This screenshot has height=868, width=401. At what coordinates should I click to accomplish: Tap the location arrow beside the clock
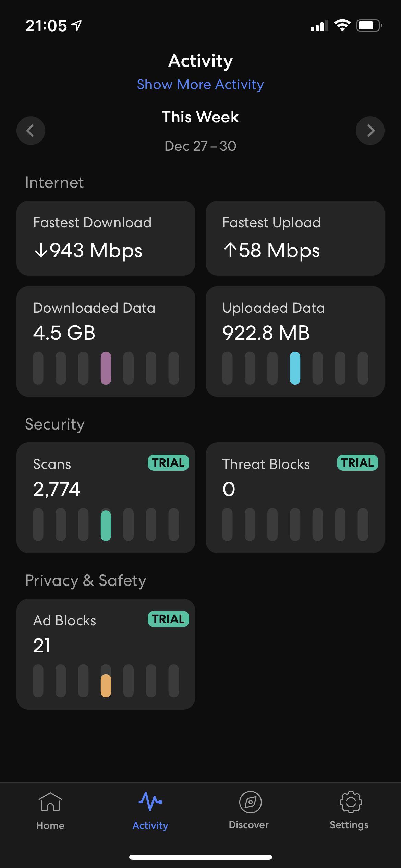[76, 25]
